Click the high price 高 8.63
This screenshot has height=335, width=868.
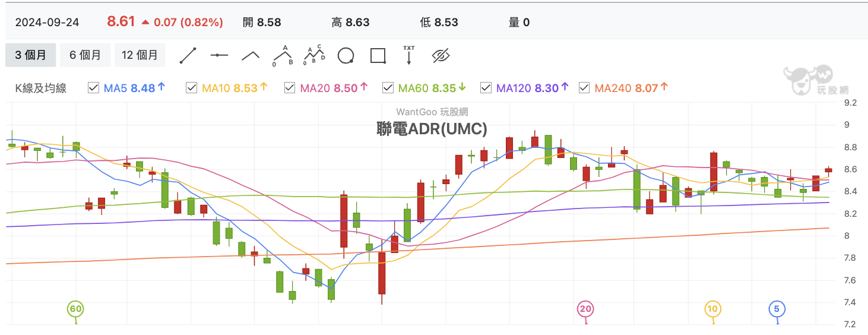click(x=350, y=23)
